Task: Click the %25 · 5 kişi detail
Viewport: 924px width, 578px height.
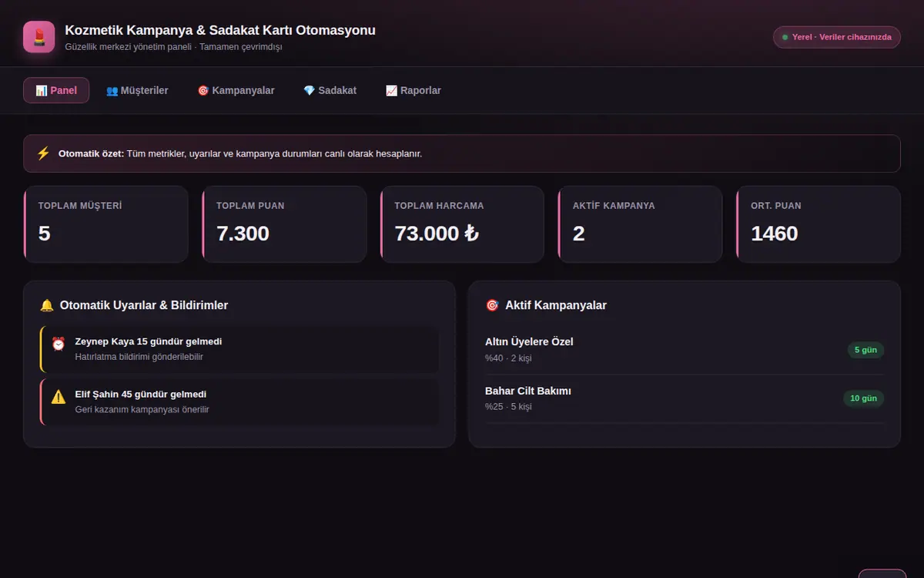Action: (x=508, y=406)
